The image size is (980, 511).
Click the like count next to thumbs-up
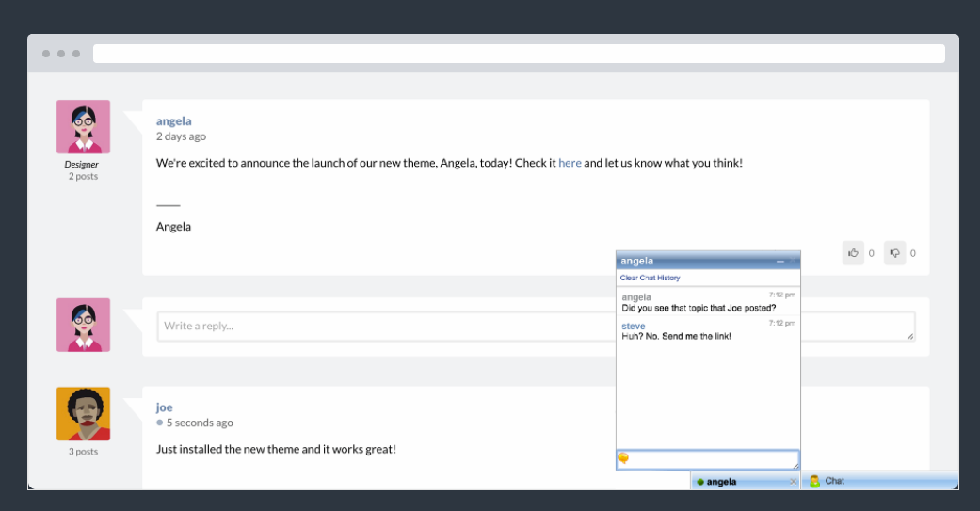point(871,254)
